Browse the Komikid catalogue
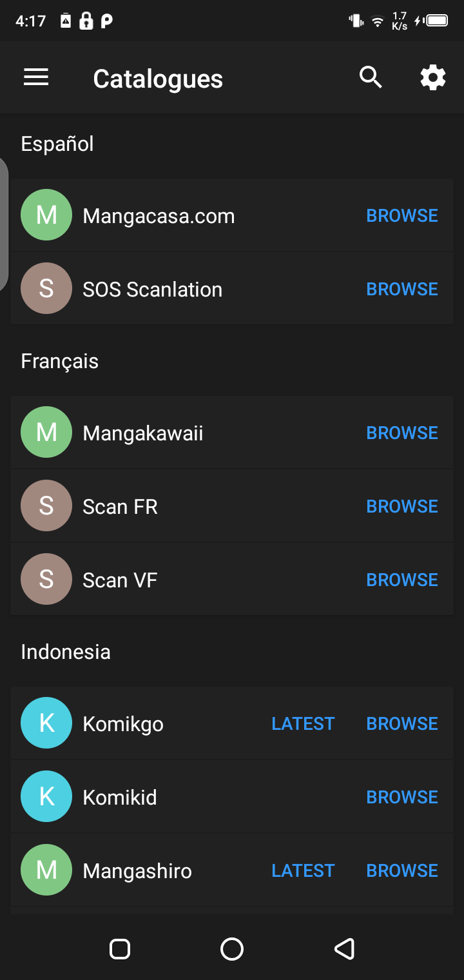The width and height of the screenshot is (464, 980). point(402,797)
